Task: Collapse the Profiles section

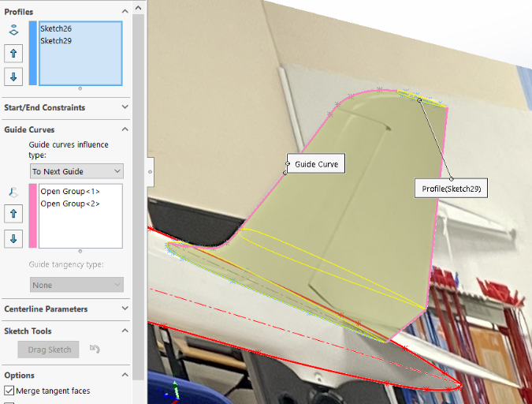Action: click(125, 11)
